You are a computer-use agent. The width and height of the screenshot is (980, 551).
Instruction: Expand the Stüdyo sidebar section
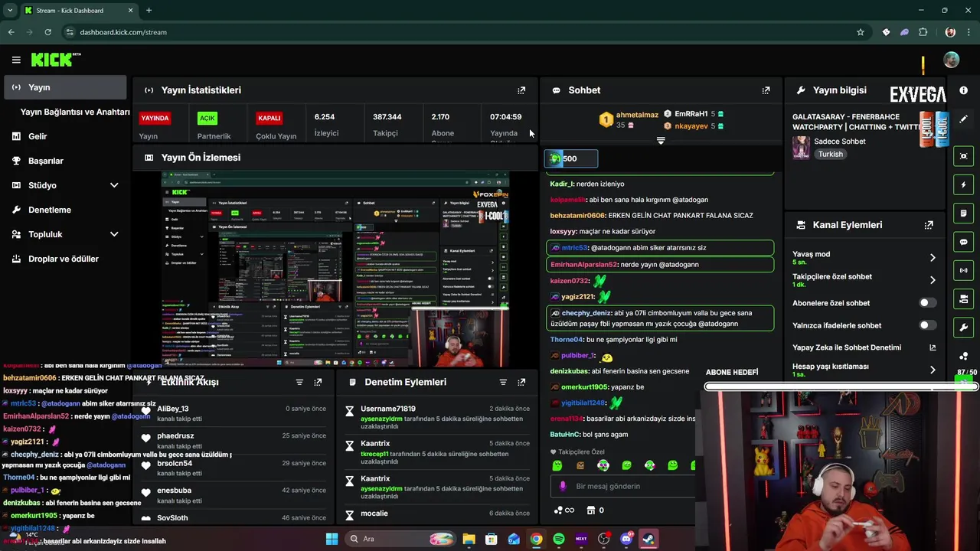tap(114, 185)
